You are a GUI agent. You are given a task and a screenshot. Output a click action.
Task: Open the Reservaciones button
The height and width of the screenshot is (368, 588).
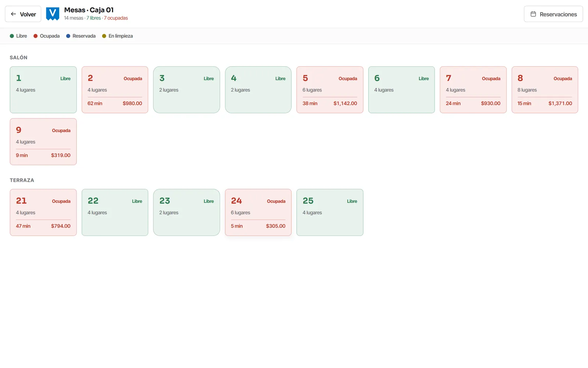click(553, 14)
